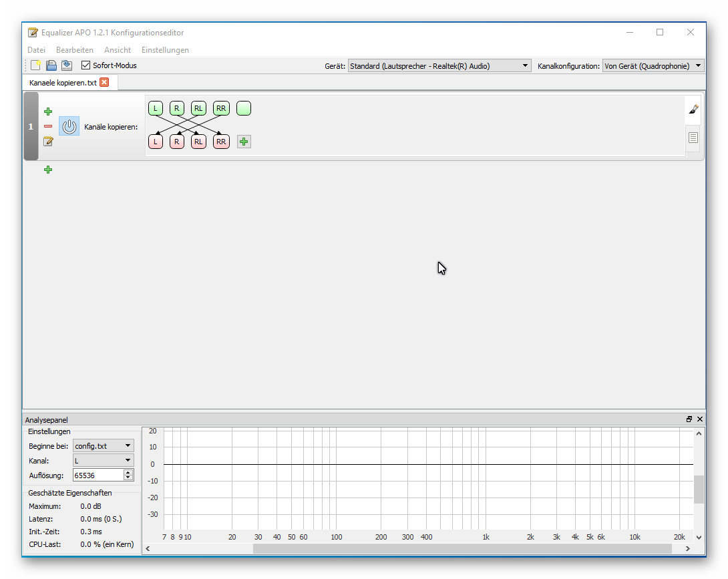The image size is (728, 579).
Task: Remove filter 1 with the red minus icon
Action: 47,126
